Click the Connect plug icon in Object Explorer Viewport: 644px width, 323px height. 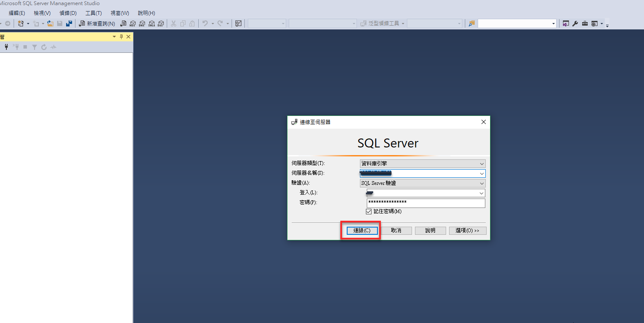point(6,47)
